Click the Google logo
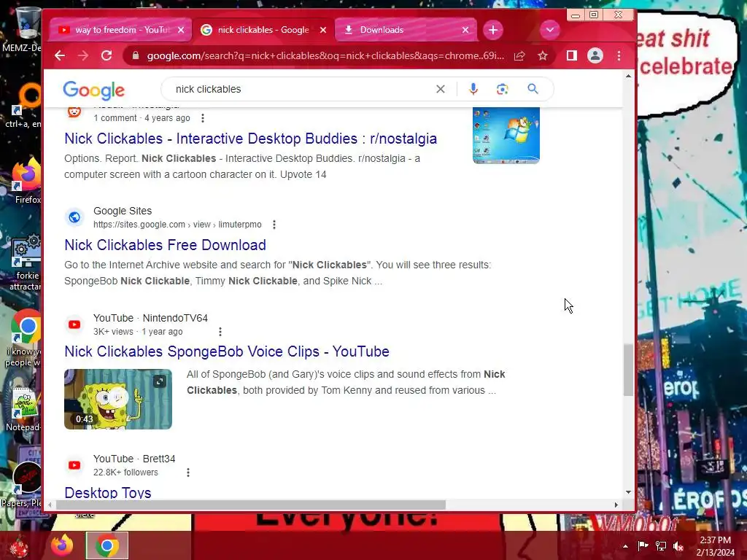 click(94, 90)
